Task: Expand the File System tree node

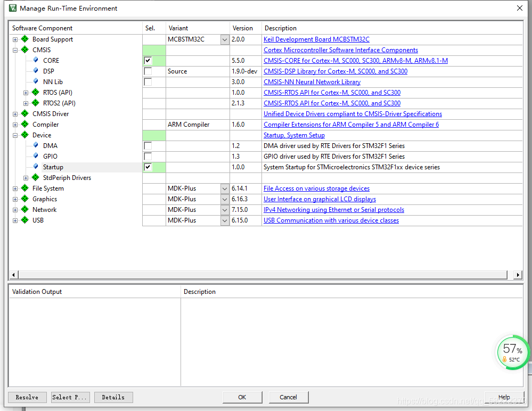Action: [x=15, y=189]
